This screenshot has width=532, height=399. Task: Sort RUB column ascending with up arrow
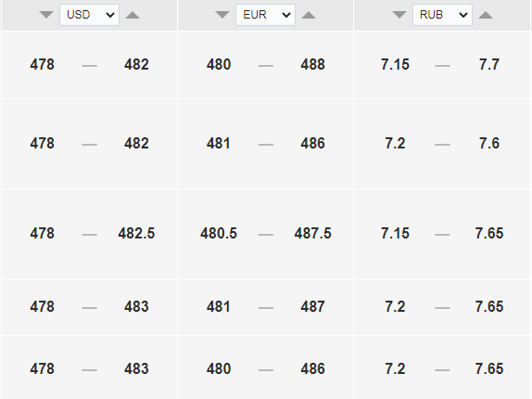[486, 15]
